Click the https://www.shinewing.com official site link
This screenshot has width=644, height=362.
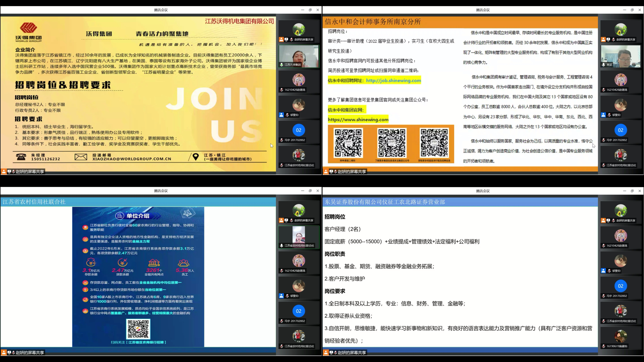click(358, 120)
